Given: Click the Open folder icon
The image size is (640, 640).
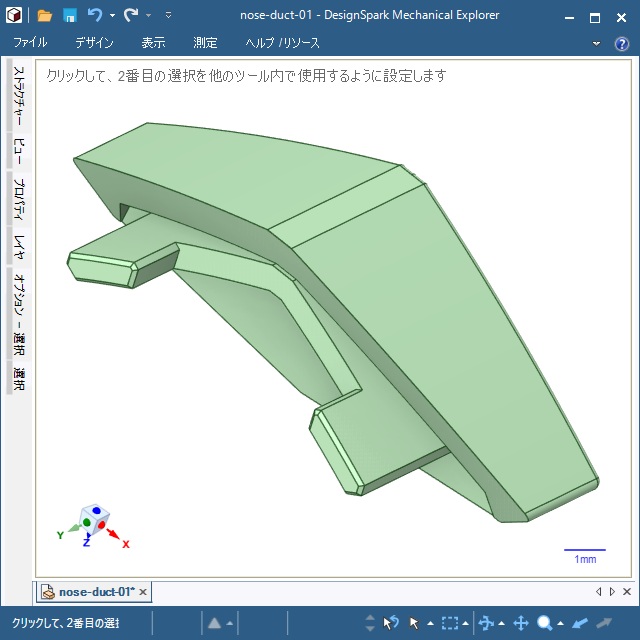Looking at the screenshot, I should pyautogui.click(x=44, y=15).
